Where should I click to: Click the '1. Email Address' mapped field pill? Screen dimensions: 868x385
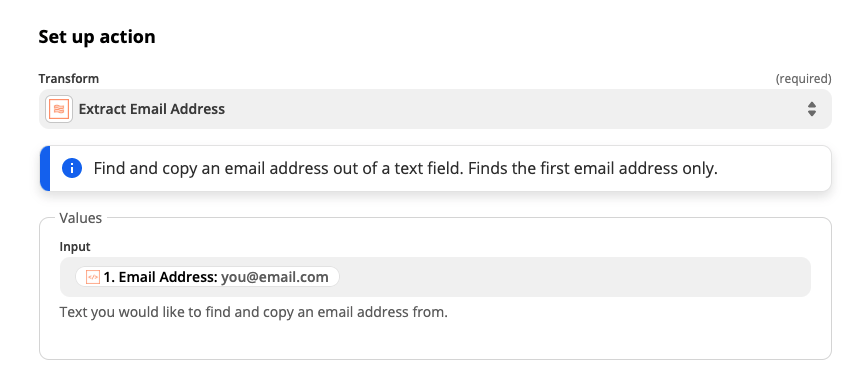click(x=208, y=277)
